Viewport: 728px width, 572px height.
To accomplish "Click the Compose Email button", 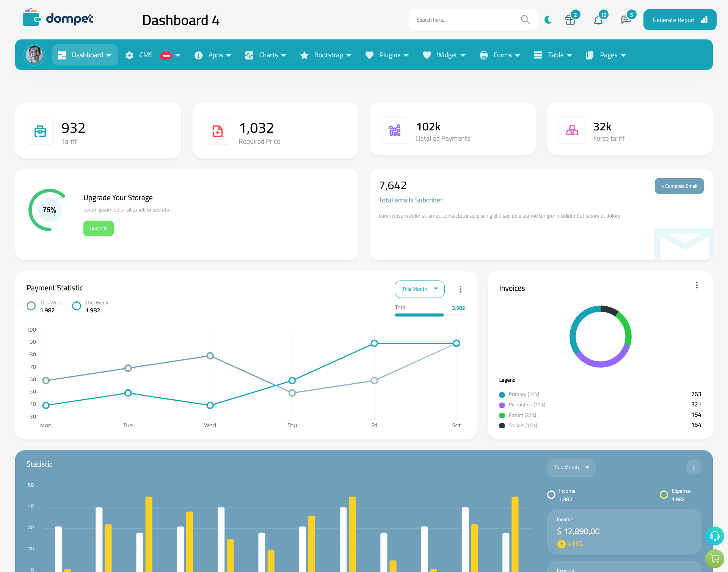I will (x=679, y=185).
